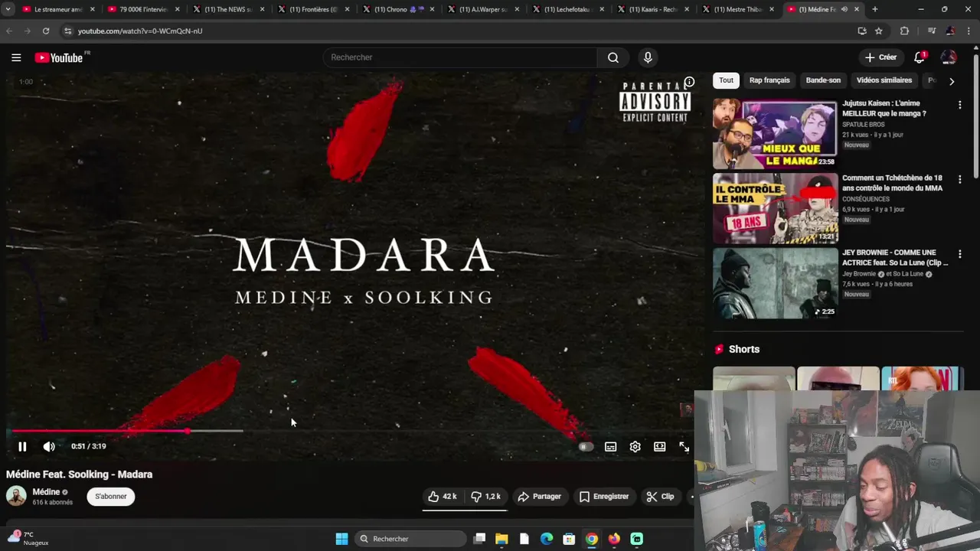Select the Rap français filter chip
This screenshot has height=551, width=980.
pos(769,80)
